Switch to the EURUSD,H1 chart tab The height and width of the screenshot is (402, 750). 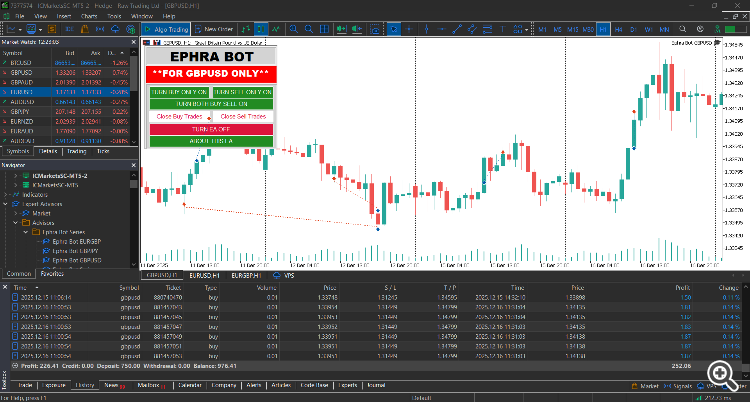pos(204,276)
